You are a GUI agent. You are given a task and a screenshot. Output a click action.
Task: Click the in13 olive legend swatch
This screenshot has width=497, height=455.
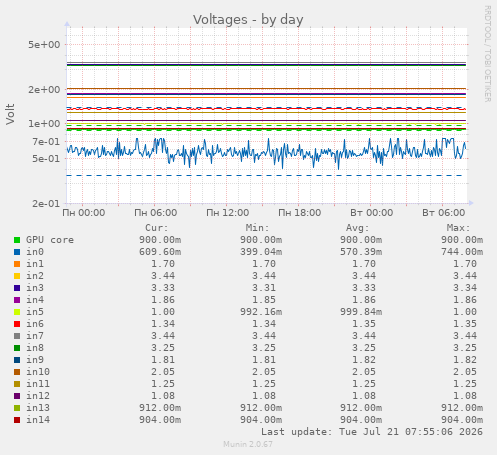(17, 408)
